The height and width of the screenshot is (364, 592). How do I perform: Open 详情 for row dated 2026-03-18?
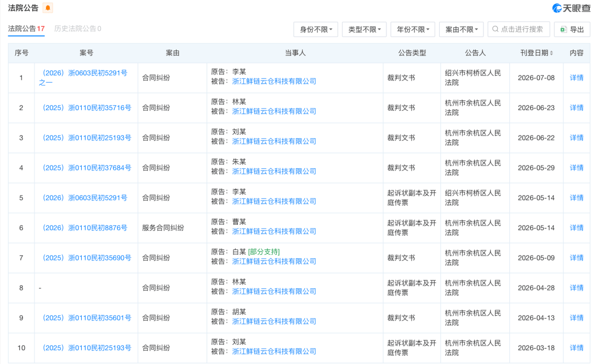tap(577, 348)
